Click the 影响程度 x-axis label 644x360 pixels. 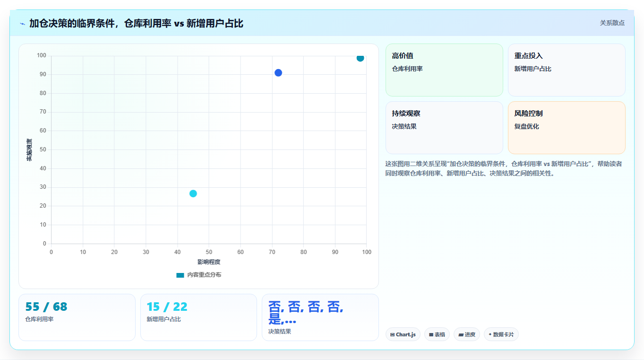[x=209, y=262]
